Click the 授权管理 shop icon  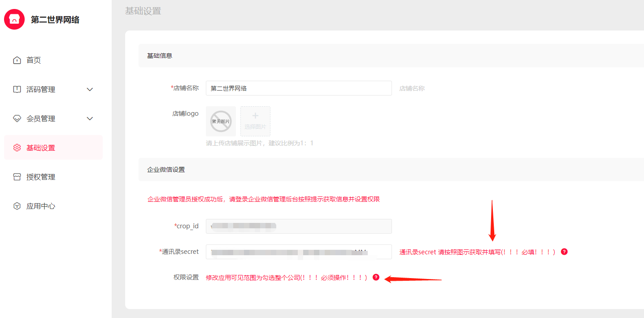17,177
